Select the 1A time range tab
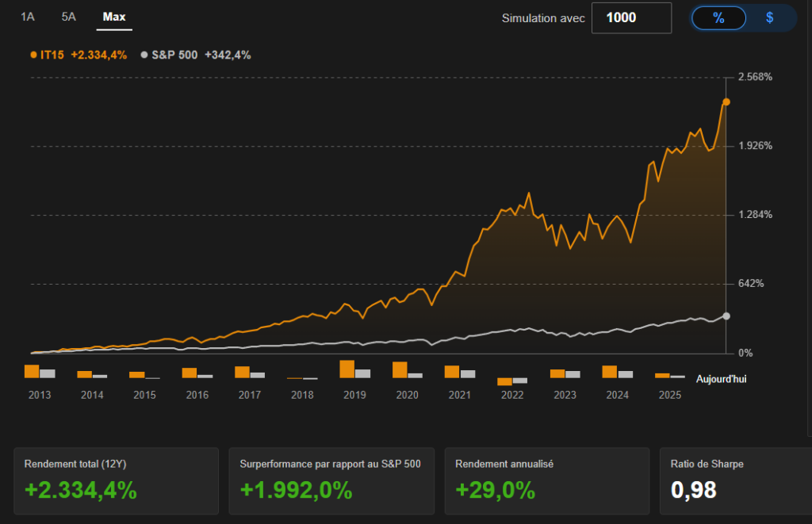This screenshot has height=524, width=812. click(x=28, y=17)
